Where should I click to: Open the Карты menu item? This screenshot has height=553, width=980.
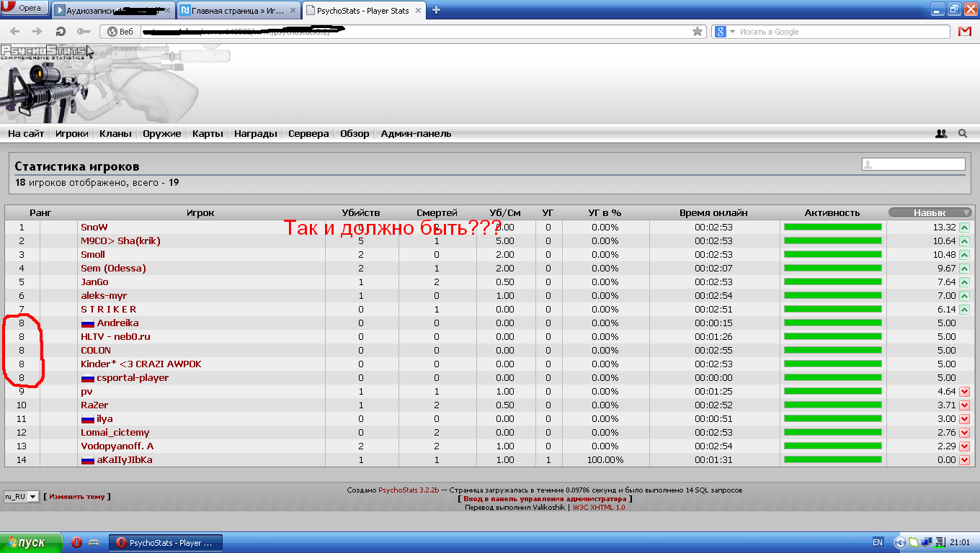208,134
